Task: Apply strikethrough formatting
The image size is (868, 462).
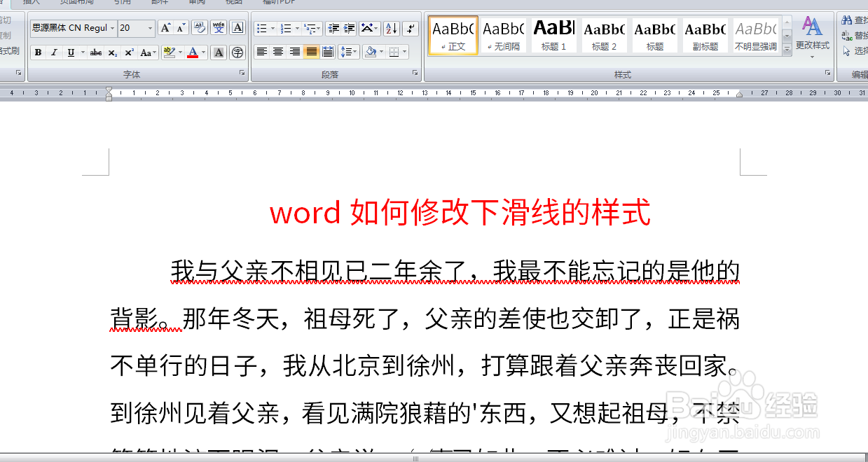Action: pos(96,52)
